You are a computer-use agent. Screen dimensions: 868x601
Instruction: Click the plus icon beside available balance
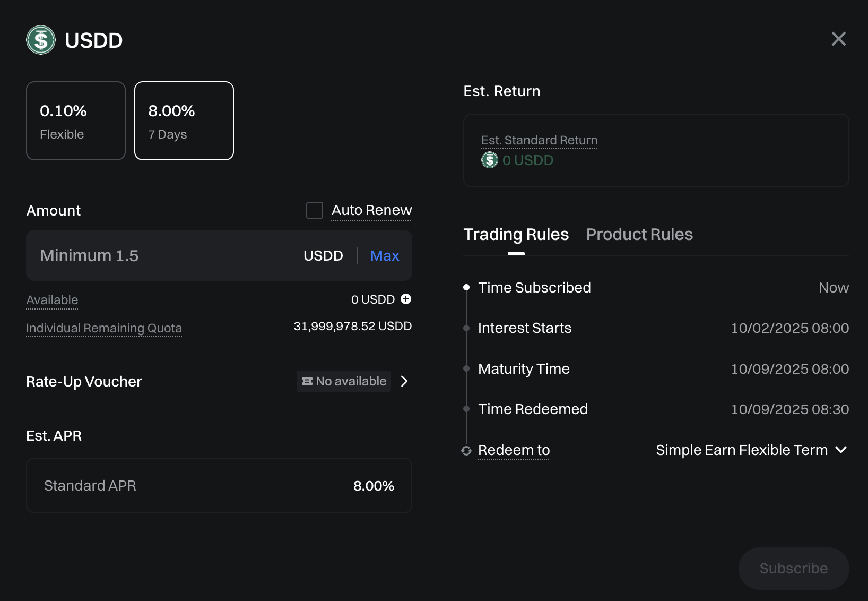point(406,299)
